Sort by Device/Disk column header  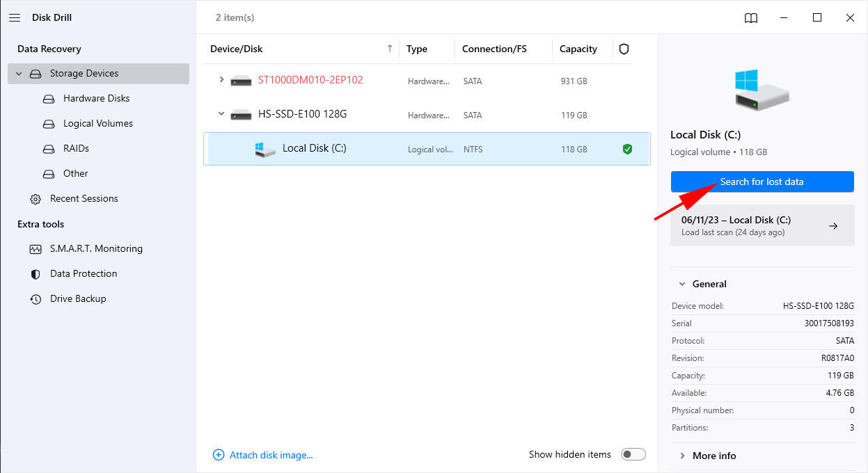click(x=237, y=49)
